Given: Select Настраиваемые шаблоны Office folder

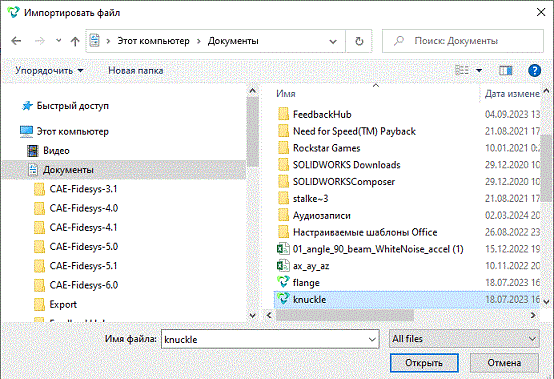Looking at the screenshot, I should 365,232.
